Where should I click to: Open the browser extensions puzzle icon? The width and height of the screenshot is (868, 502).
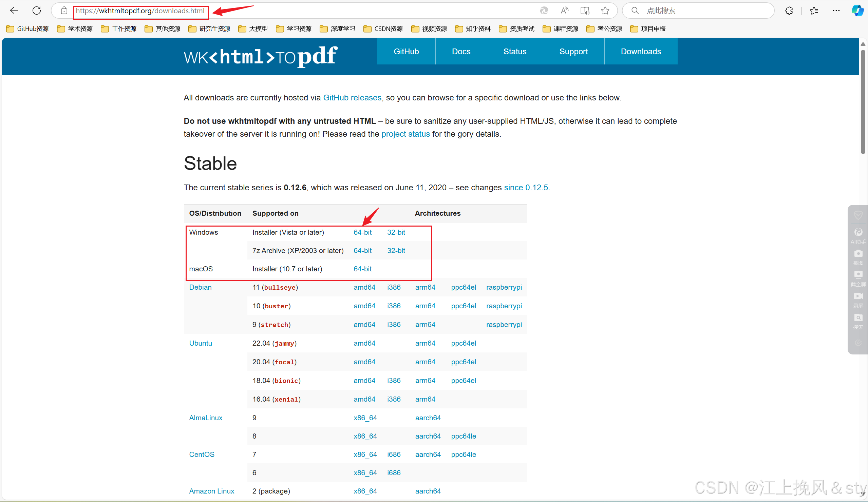pyautogui.click(x=789, y=11)
